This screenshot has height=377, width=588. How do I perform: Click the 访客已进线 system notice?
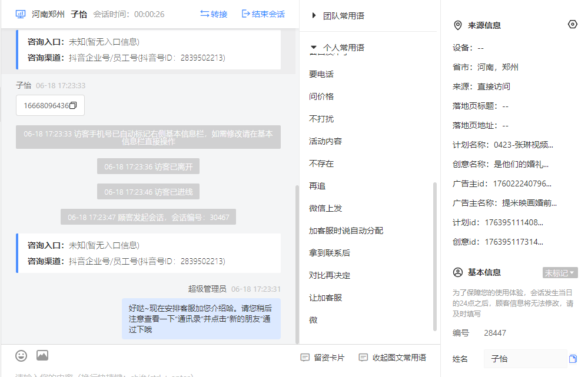pyautogui.click(x=148, y=192)
